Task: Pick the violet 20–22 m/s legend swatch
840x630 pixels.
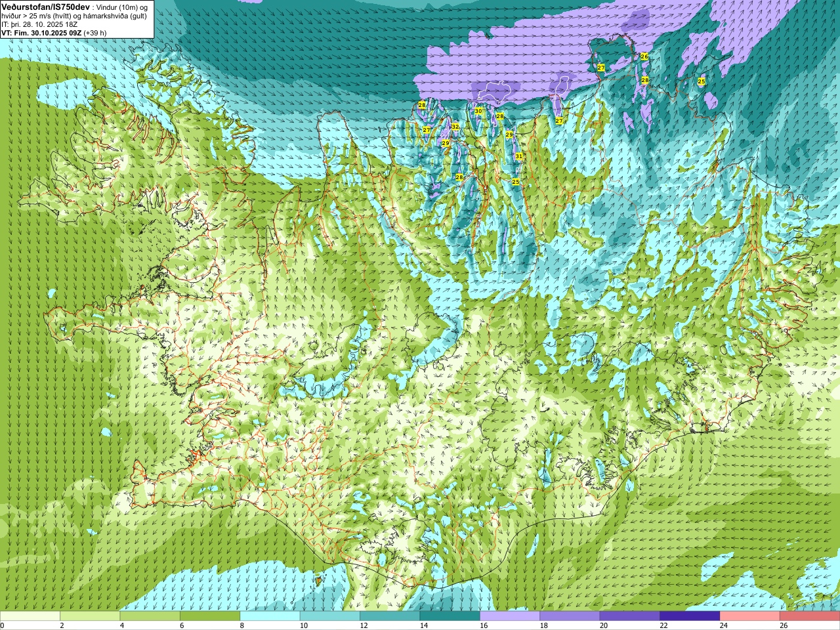Action: (630, 616)
